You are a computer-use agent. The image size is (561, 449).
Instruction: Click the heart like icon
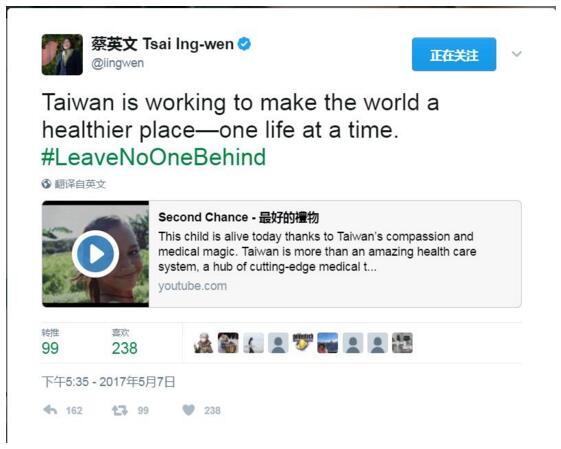(189, 410)
